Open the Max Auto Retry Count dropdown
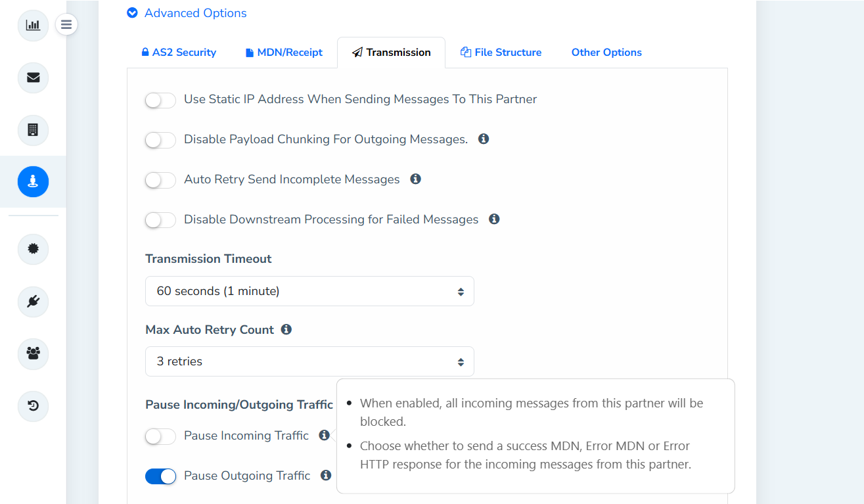The height and width of the screenshot is (504, 864). click(x=309, y=361)
